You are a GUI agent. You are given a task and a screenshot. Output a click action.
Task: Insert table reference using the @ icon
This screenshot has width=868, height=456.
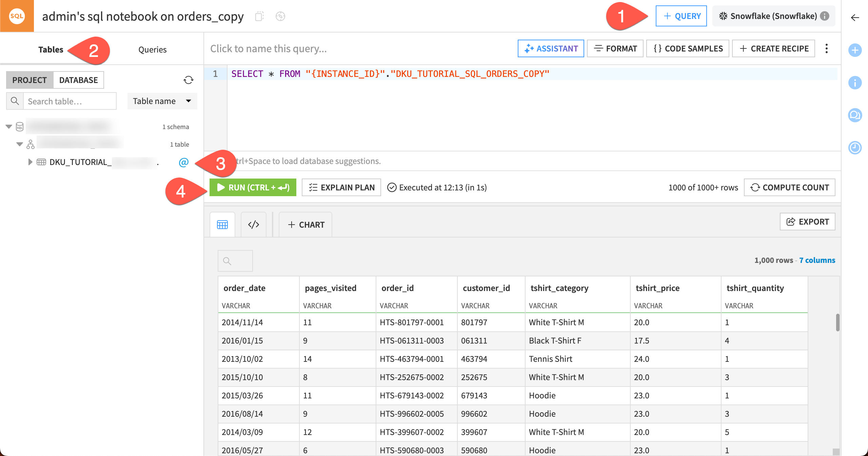pyautogui.click(x=183, y=163)
